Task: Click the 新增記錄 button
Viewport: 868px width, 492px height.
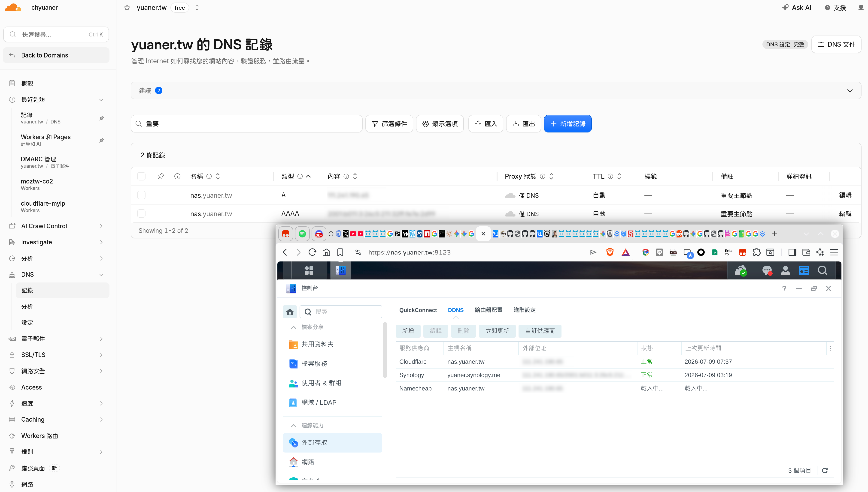Action: click(x=568, y=124)
